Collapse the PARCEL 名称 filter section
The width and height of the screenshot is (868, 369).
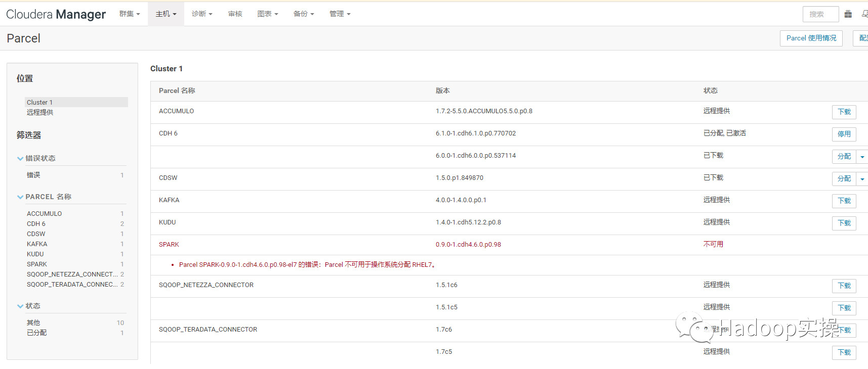[20, 197]
